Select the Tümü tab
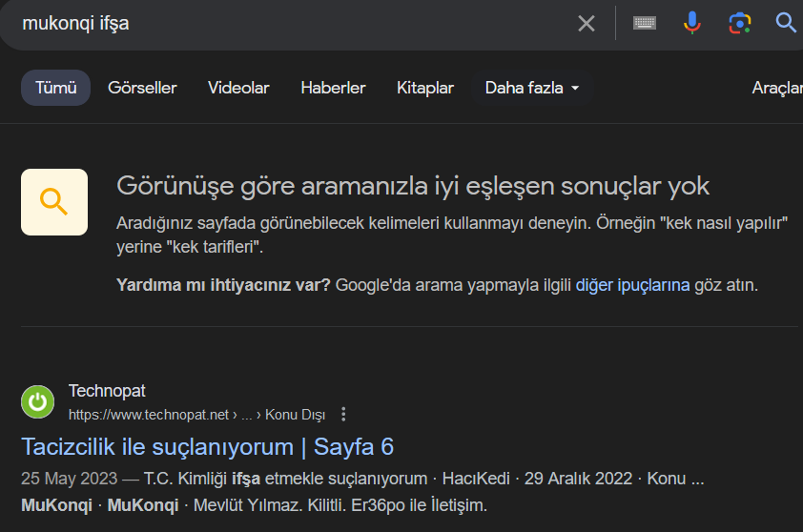 (56, 88)
